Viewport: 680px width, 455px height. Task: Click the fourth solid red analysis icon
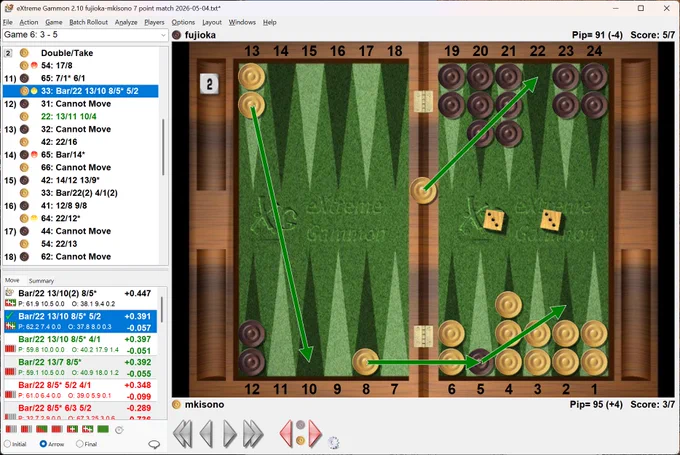pos(57,429)
